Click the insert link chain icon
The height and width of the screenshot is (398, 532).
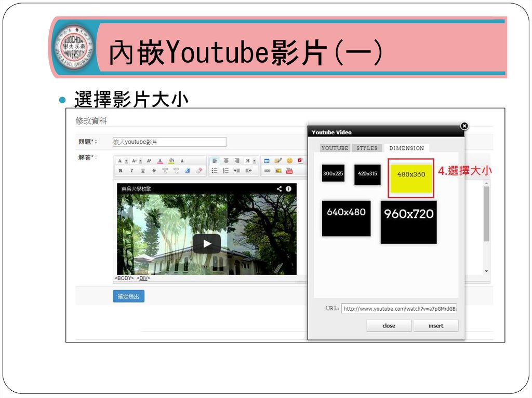[x=267, y=171]
